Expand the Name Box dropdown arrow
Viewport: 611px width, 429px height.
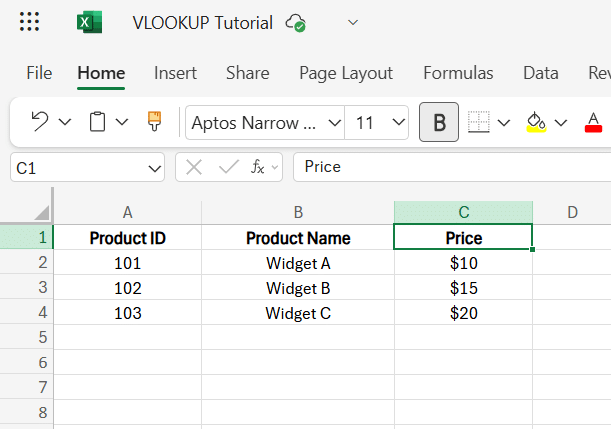click(154, 168)
